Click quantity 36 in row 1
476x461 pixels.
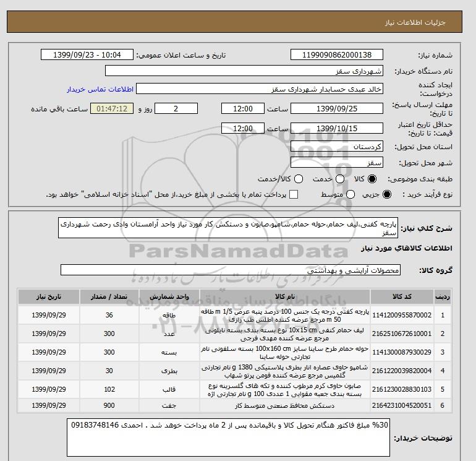click(x=109, y=315)
